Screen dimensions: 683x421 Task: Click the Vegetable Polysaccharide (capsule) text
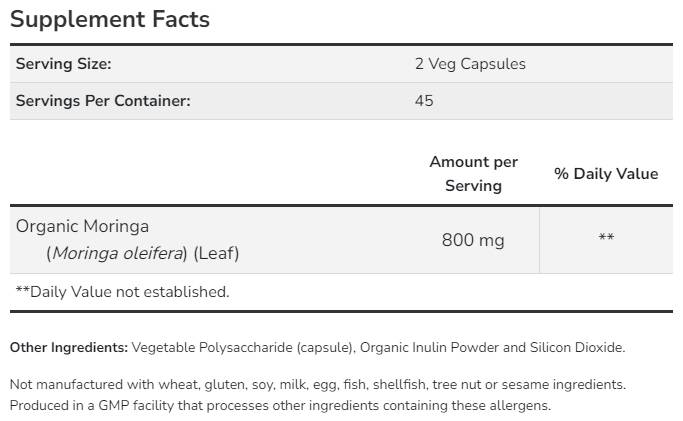[x=243, y=348]
